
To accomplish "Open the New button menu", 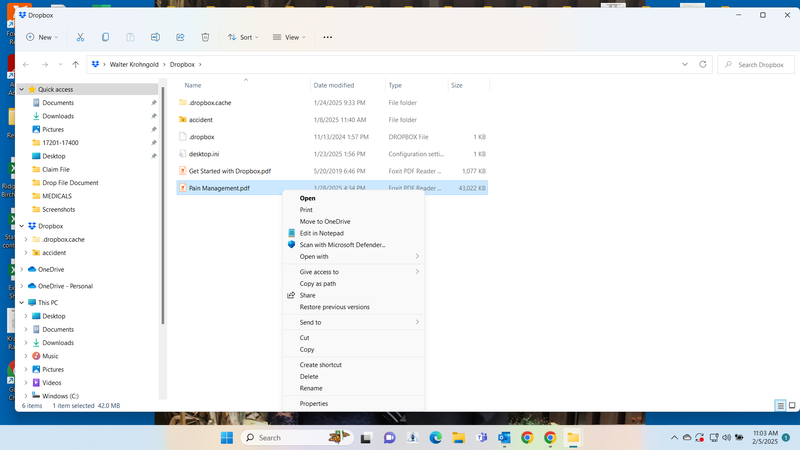I will tap(42, 37).
